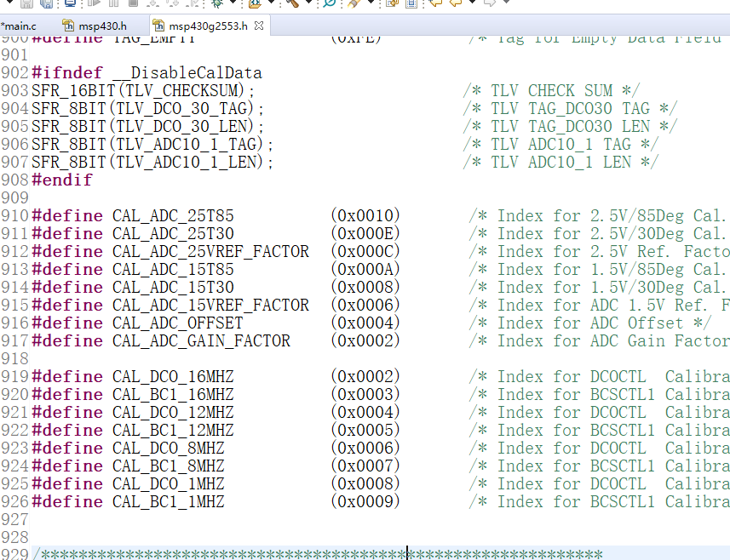Click the Debug bug icon in toolbar
The width and height of the screenshot is (730, 560).
click(216, 3)
